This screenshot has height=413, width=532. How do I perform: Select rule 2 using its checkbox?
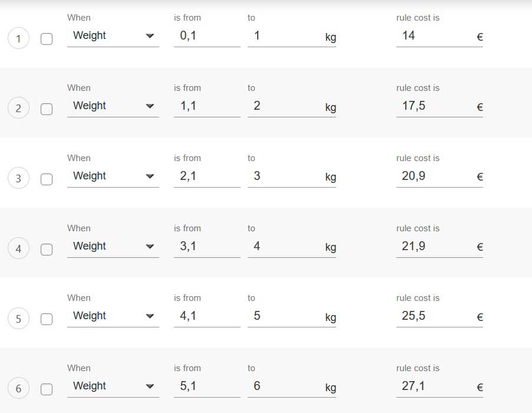(x=47, y=109)
